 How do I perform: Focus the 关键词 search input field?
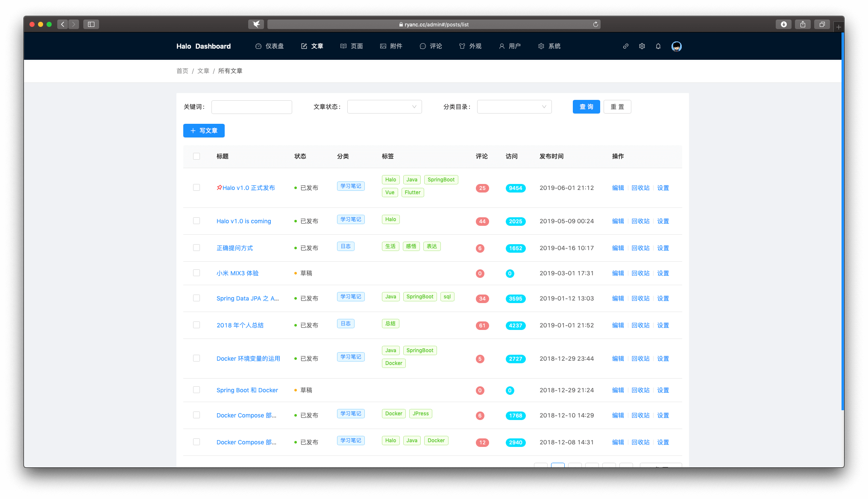(x=252, y=107)
